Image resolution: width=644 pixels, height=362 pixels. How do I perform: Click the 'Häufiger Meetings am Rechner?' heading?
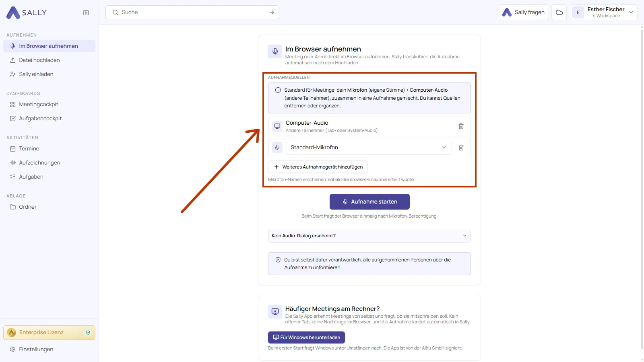[x=332, y=309]
